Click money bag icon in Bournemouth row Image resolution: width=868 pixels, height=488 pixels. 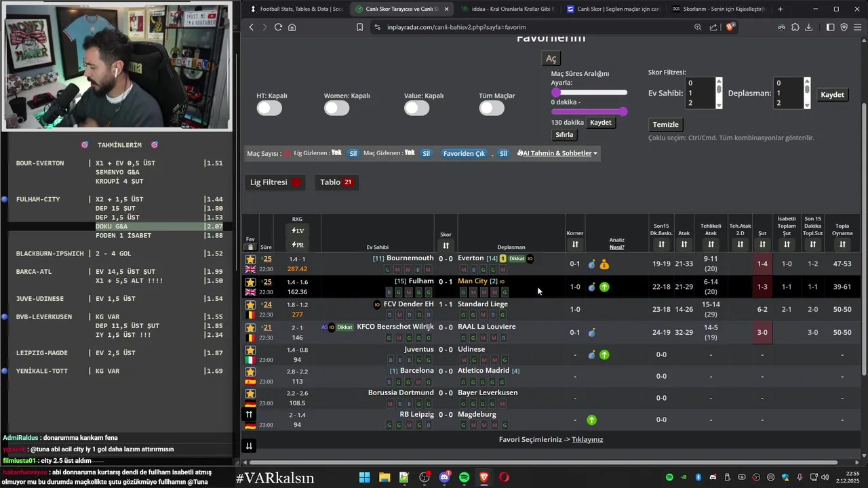(604, 264)
